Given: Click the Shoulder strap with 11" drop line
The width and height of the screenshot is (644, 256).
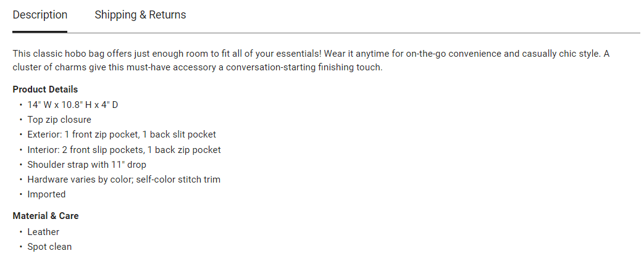Looking at the screenshot, I should coord(86,165).
